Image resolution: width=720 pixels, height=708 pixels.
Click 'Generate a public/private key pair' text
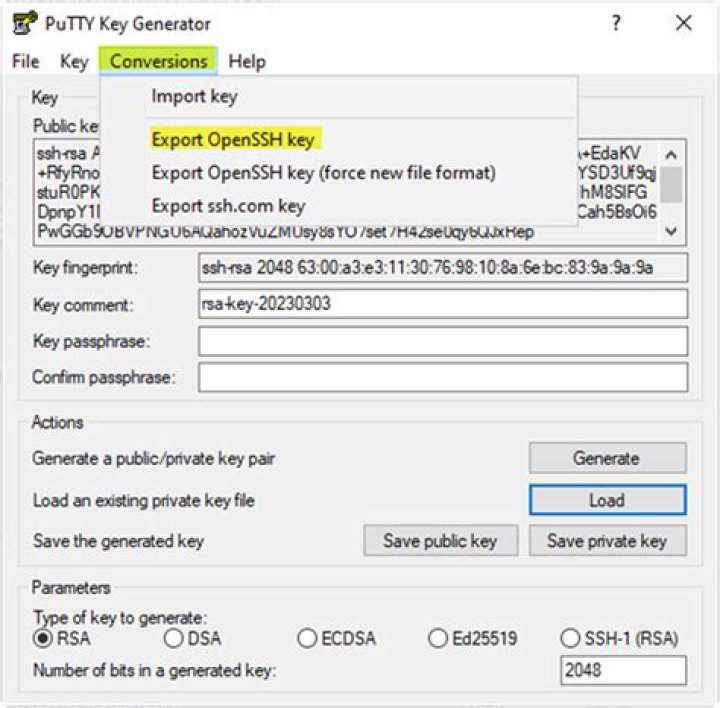154,458
